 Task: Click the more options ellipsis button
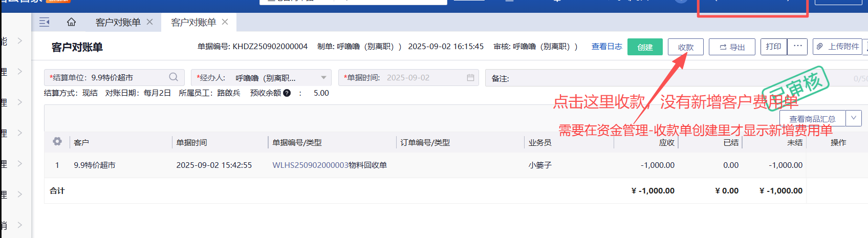tap(797, 47)
